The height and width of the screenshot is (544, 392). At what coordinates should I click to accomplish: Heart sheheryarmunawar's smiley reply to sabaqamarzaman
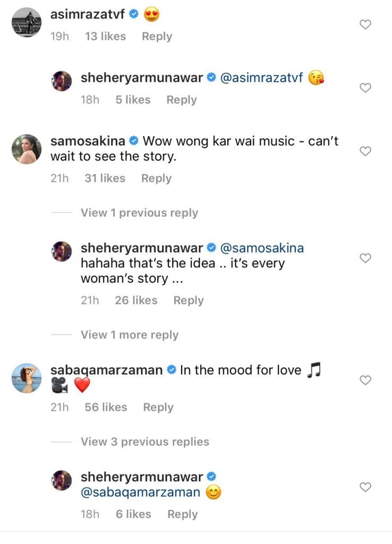click(x=365, y=487)
